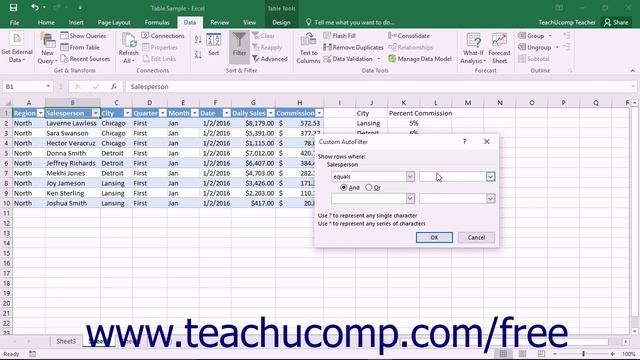Open Connections in ribbon
The width and height of the screenshot is (640, 360).
click(x=163, y=36)
